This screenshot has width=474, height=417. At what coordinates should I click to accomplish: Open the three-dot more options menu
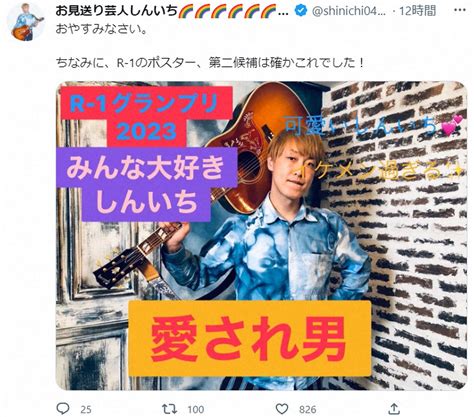point(459,10)
